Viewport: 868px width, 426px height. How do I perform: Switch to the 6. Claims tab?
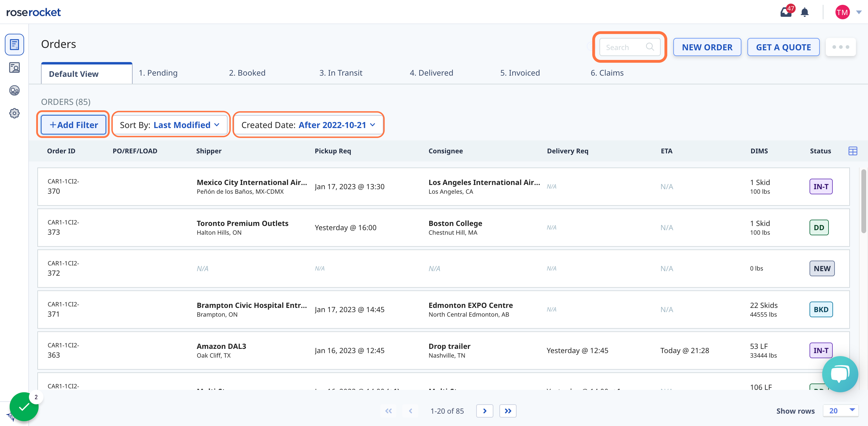[x=607, y=73]
